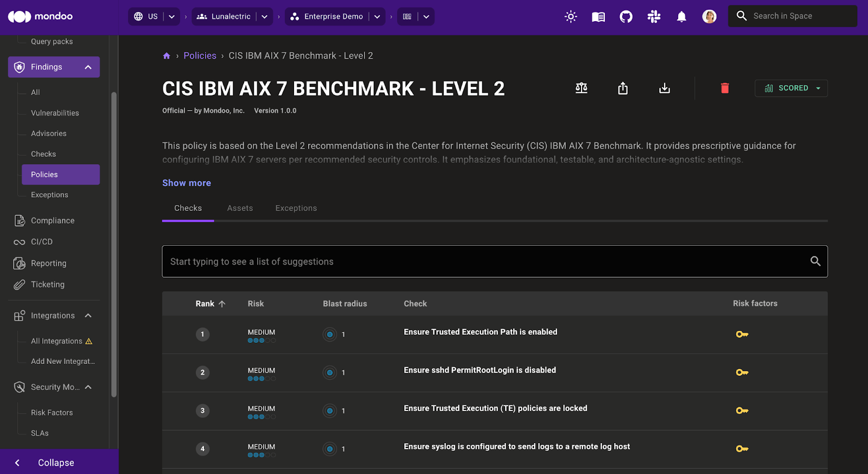Click the red delete policy trash icon
This screenshot has width=868, height=474.
pyautogui.click(x=725, y=88)
